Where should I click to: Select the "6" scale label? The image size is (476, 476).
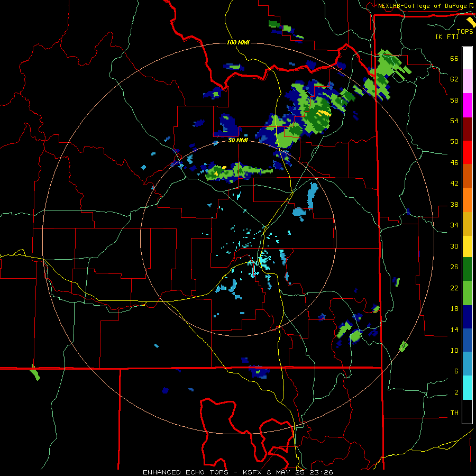coord(456,371)
